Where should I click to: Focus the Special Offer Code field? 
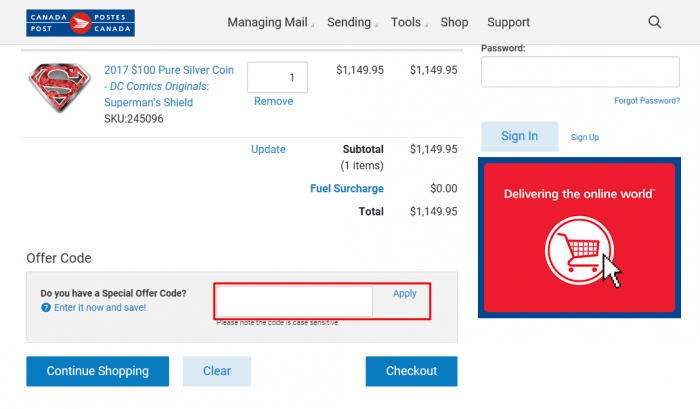click(x=294, y=301)
